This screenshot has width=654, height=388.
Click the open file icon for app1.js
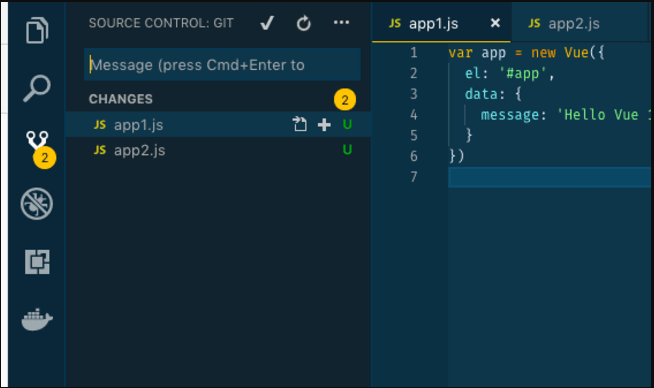[x=299, y=124]
